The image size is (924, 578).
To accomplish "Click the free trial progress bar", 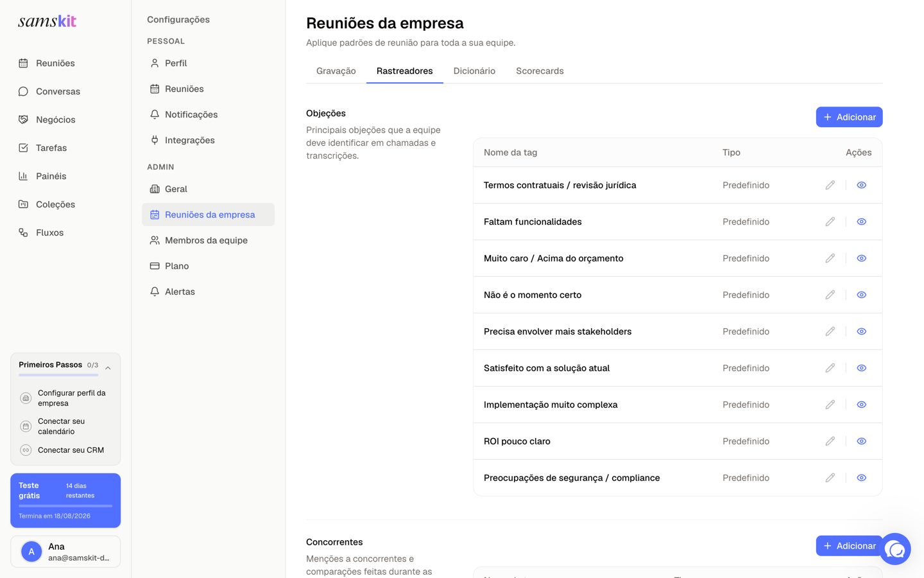I will 65,506.
